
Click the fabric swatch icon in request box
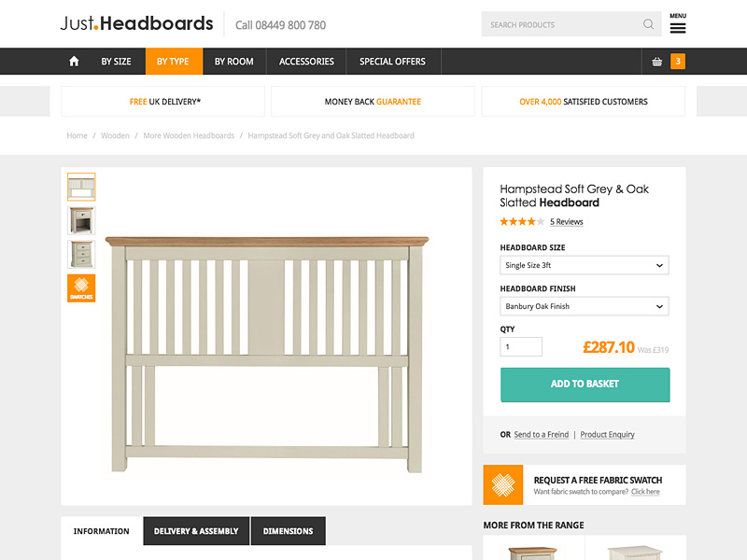pyautogui.click(x=501, y=483)
